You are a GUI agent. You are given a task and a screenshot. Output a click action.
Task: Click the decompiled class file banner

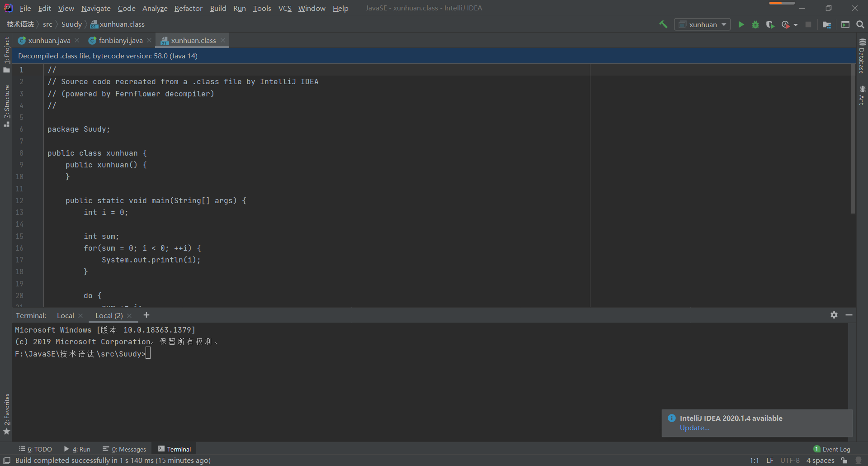434,56
